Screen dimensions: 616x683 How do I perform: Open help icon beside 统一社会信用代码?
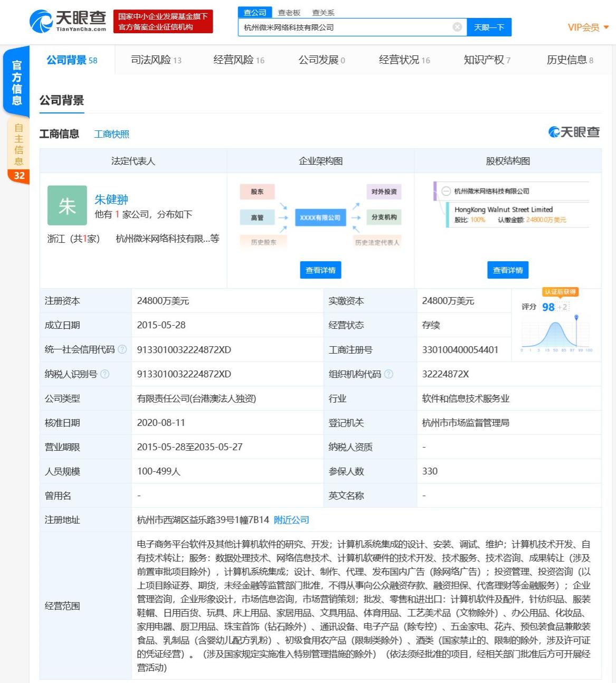(x=123, y=349)
